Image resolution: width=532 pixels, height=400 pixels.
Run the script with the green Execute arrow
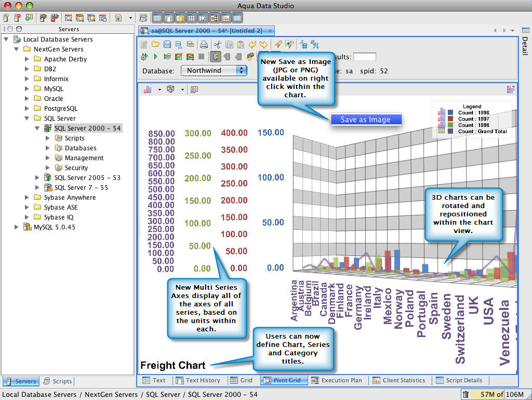tap(155, 57)
